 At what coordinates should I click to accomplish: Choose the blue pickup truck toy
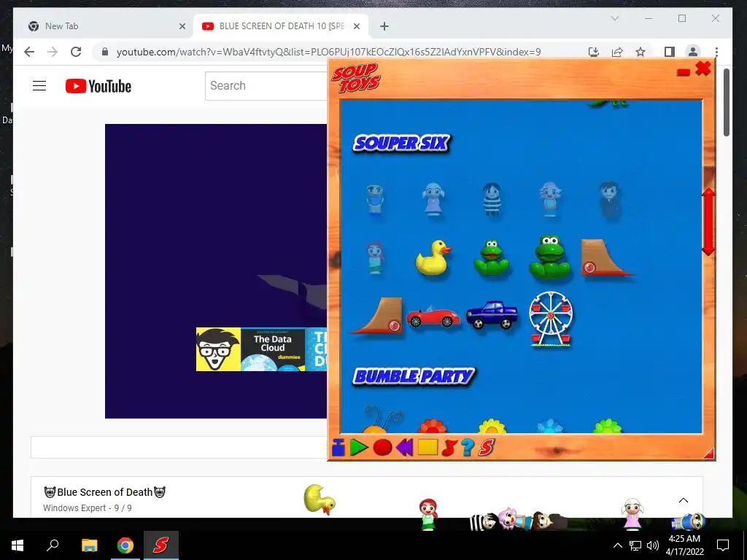(492, 315)
